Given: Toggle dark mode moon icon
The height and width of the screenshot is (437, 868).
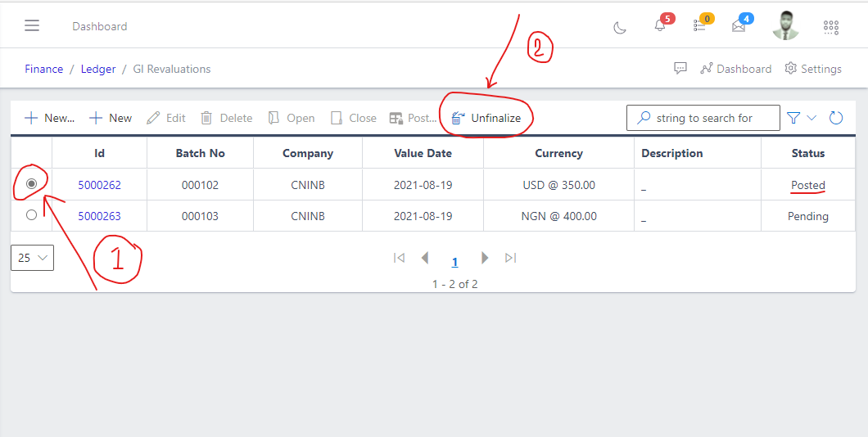Looking at the screenshot, I should 620,27.
